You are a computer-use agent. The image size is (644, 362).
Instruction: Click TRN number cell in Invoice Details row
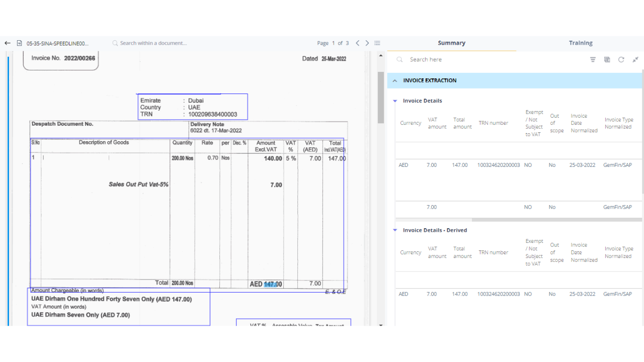click(x=499, y=165)
